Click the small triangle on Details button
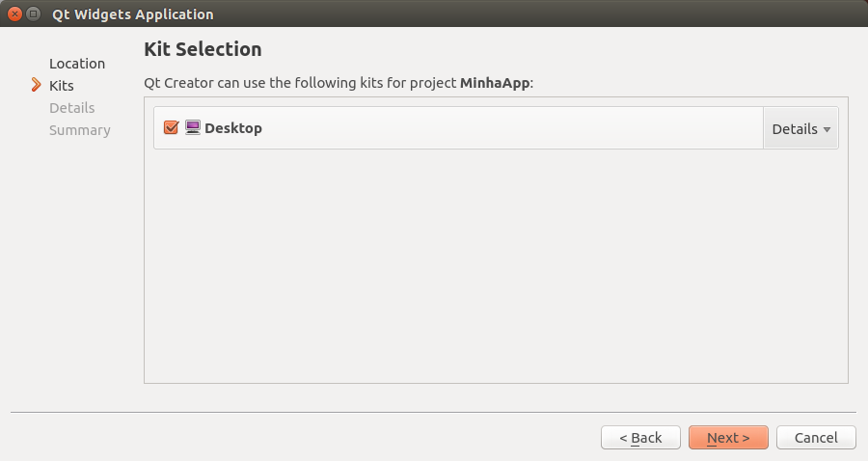This screenshot has height=461, width=868. [x=827, y=129]
